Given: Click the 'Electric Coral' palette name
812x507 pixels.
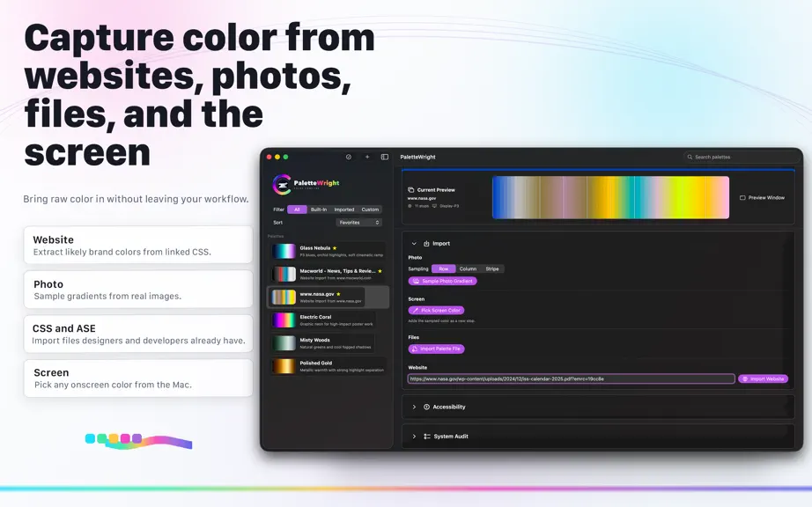Looking at the screenshot, I should [x=315, y=317].
